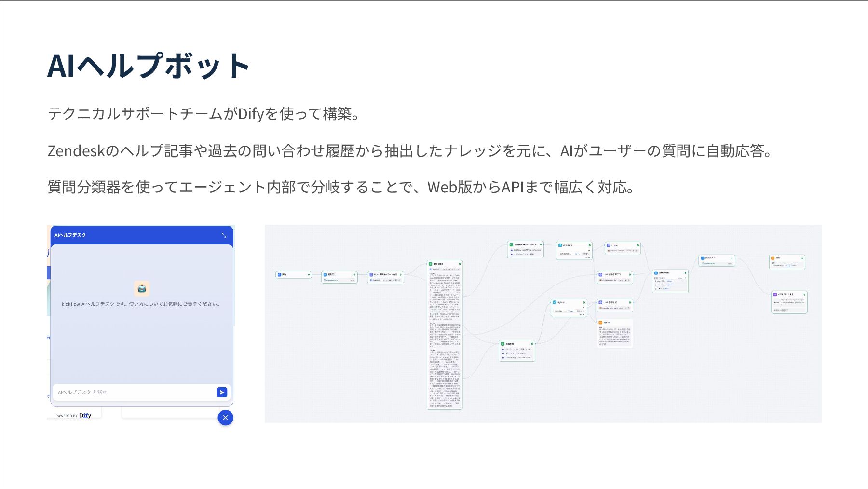Viewport: 868px width, 489px height.
Task: Expand the AIヘルプデスク chat window
Action: (224, 235)
